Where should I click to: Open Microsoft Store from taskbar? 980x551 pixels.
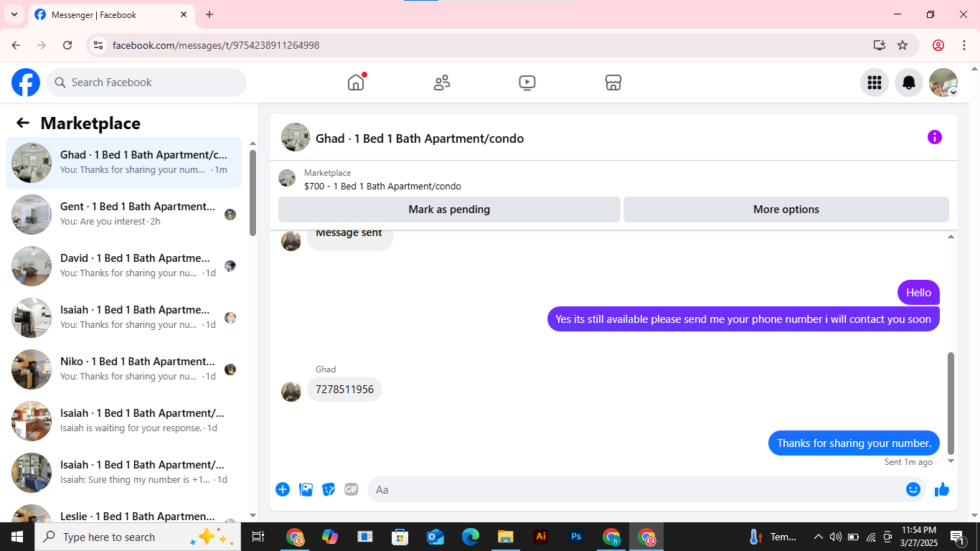point(400,537)
